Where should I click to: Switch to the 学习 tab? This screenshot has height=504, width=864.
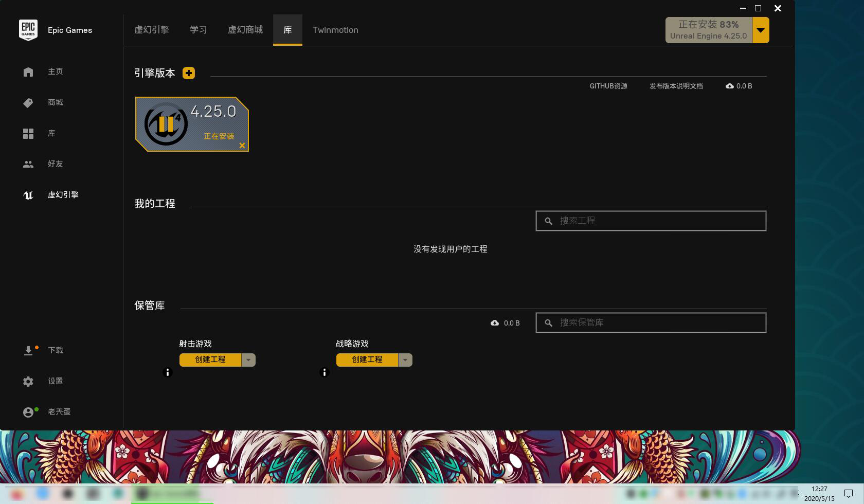click(x=198, y=30)
